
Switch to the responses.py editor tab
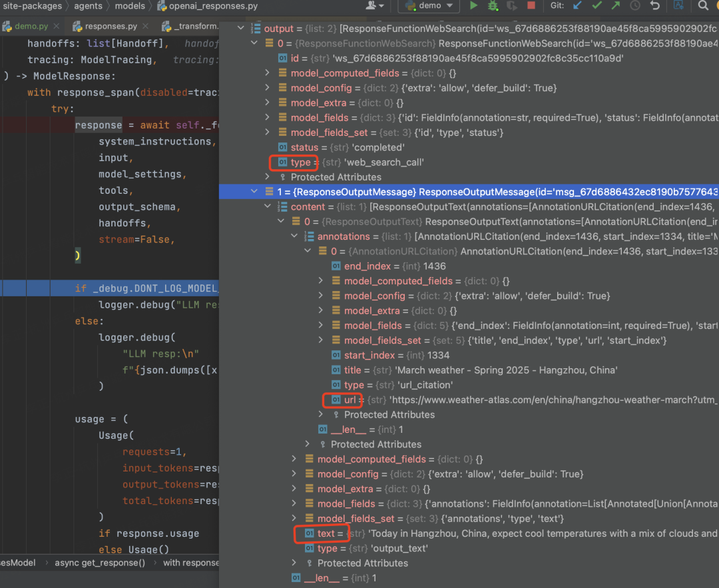tap(111, 26)
